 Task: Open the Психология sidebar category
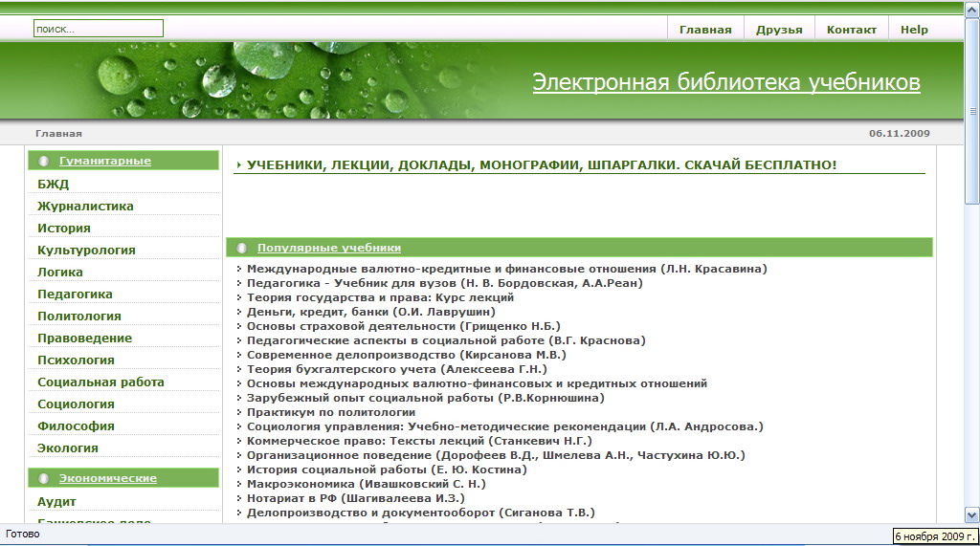(x=76, y=360)
